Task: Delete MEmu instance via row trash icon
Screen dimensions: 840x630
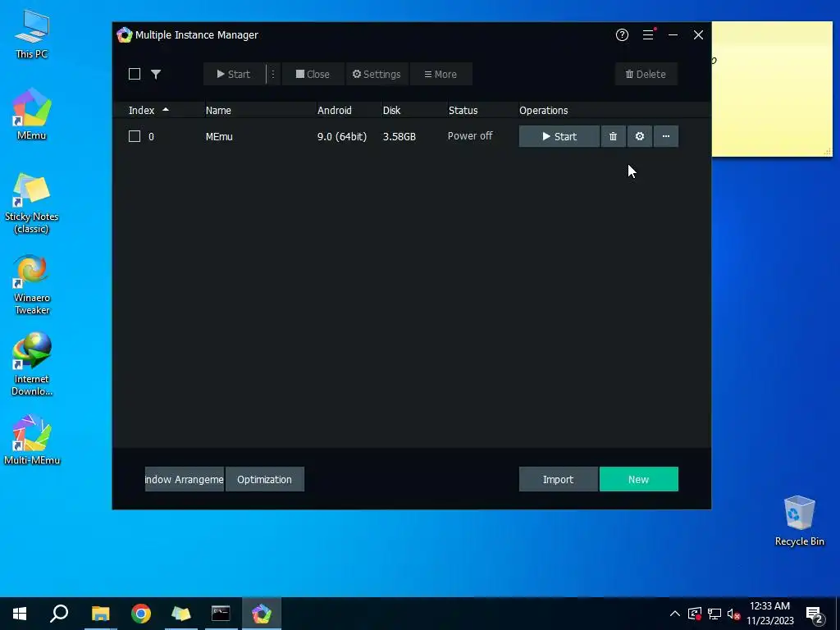Action: point(613,136)
